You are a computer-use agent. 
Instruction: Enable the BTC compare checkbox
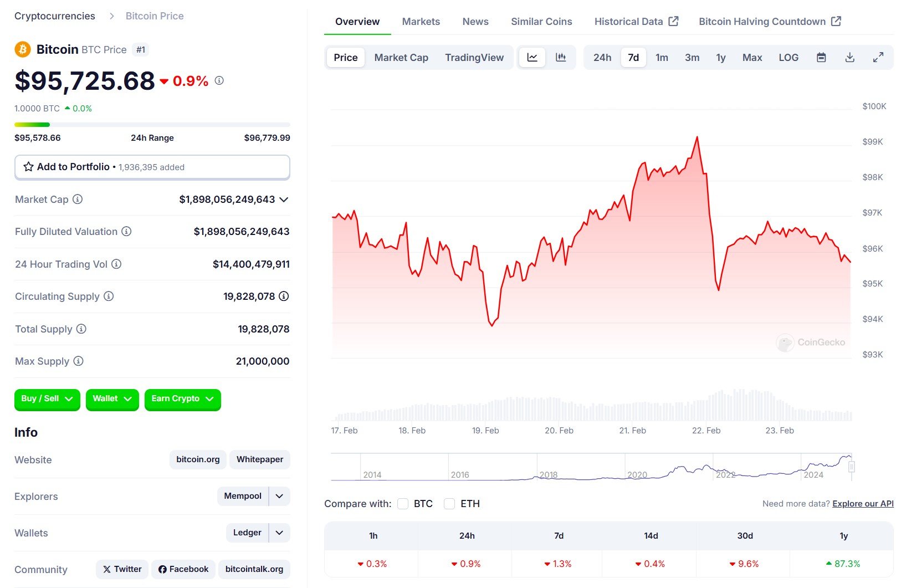tap(403, 504)
